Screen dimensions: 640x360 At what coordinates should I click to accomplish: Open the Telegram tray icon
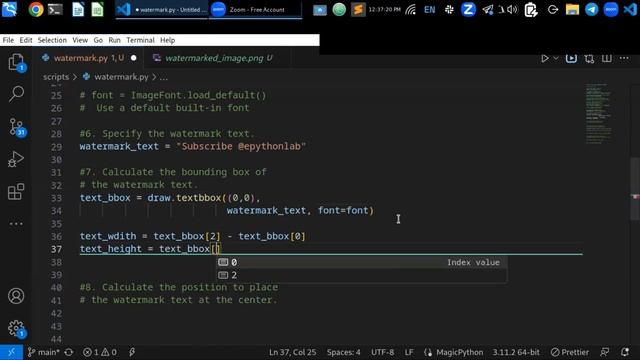(591, 9)
